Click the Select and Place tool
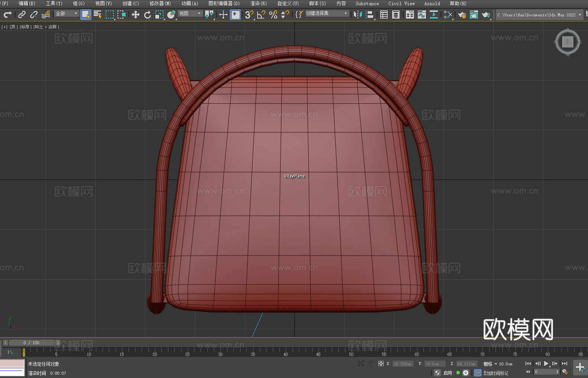This screenshot has width=588, height=378. click(171, 14)
